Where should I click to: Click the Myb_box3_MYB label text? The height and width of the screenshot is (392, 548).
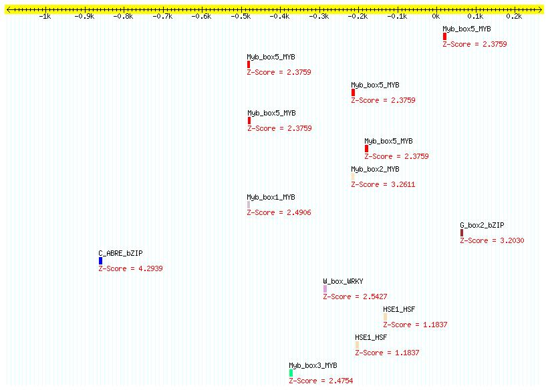(313, 365)
